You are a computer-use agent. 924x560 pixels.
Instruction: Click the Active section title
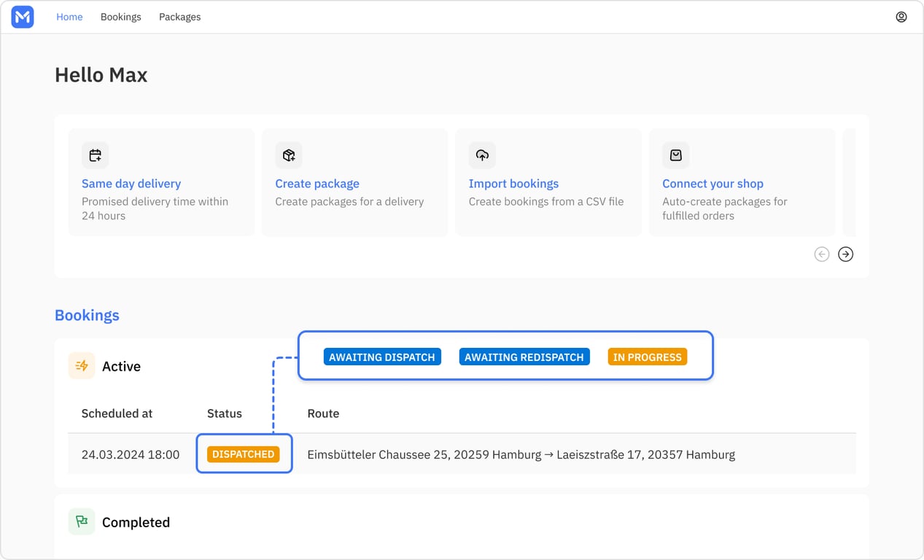pyautogui.click(x=121, y=366)
